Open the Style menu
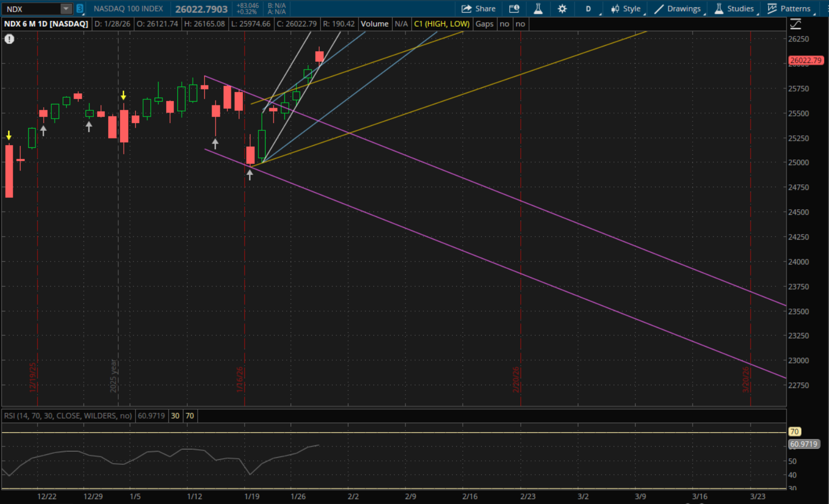Viewport: 829px width, 504px height. (626, 9)
